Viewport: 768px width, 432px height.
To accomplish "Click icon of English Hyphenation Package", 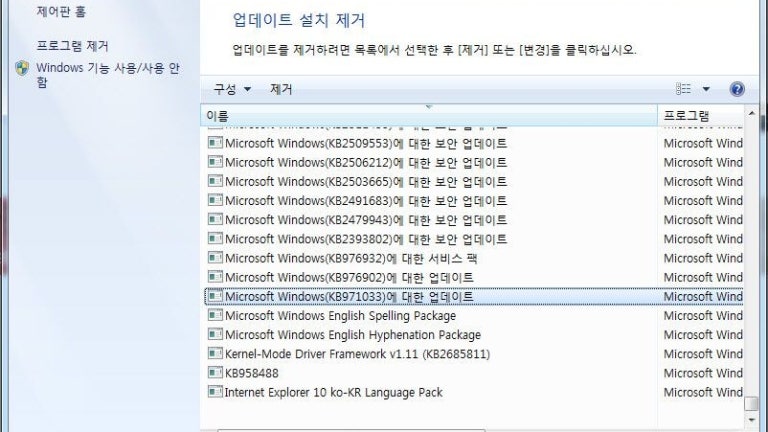I will pos(215,334).
